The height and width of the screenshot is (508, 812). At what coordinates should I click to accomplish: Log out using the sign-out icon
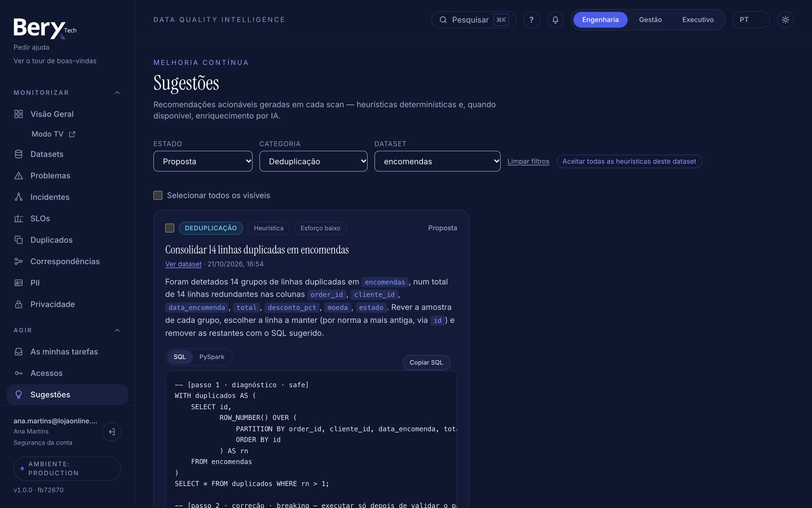[111, 432]
